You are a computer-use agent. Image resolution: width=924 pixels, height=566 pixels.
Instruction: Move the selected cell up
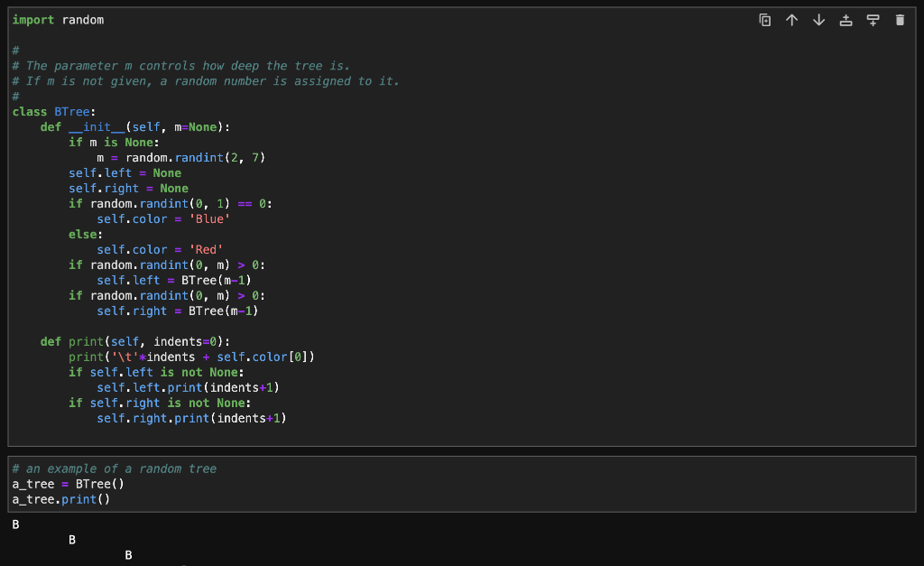click(x=791, y=19)
